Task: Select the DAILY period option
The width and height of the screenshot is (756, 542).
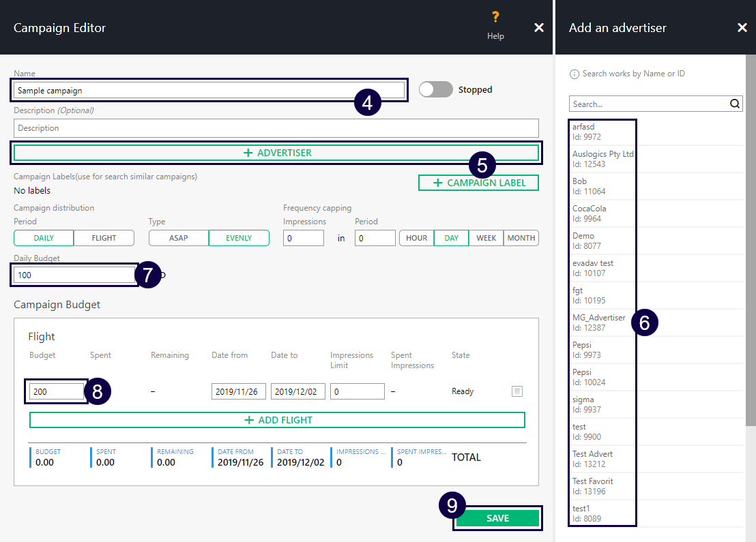Action: pyautogui.click(x=44, y=238)
